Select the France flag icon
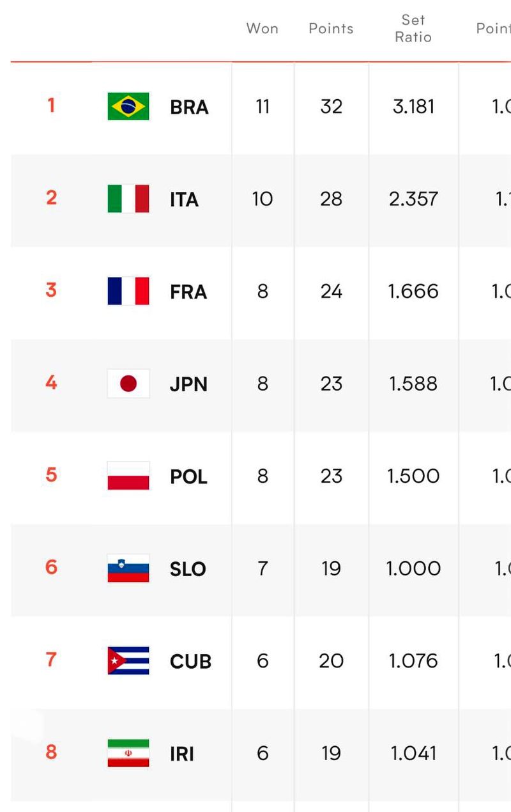Image resolution: width=511 pixels, height=812 pixels. [128, 291]
